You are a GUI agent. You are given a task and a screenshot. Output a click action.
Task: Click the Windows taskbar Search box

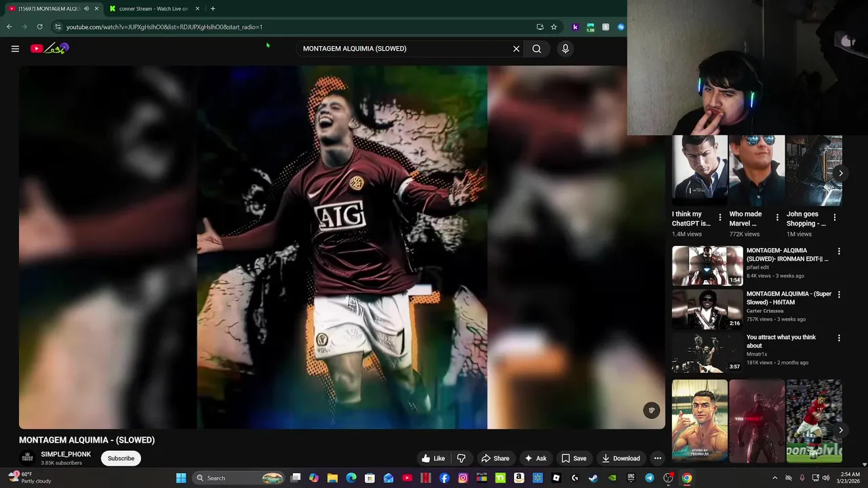(238, 478)
